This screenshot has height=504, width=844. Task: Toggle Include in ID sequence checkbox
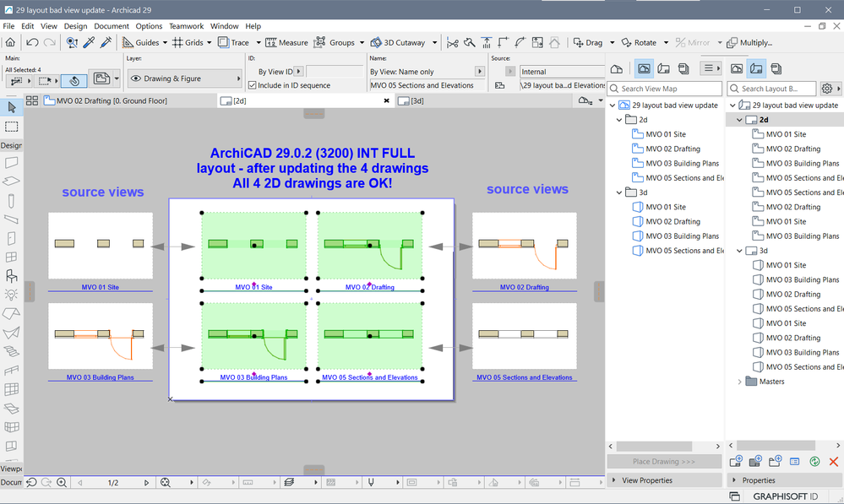[252, 85]
